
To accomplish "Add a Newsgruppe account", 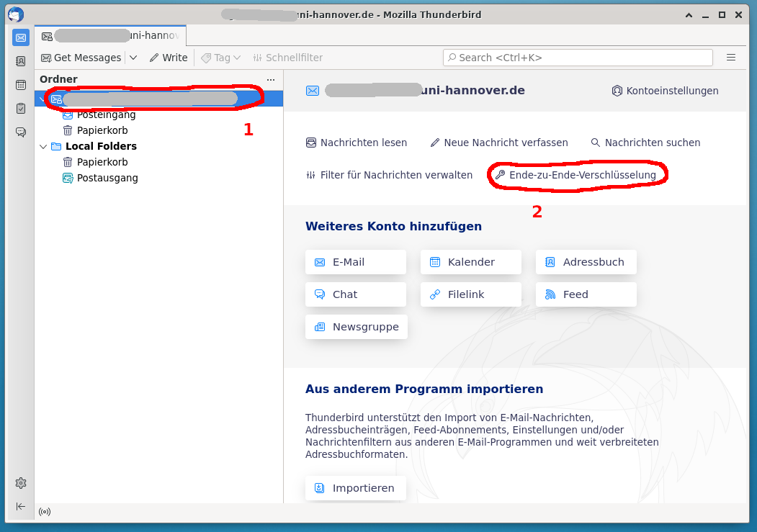I will [x=357, y=327].
